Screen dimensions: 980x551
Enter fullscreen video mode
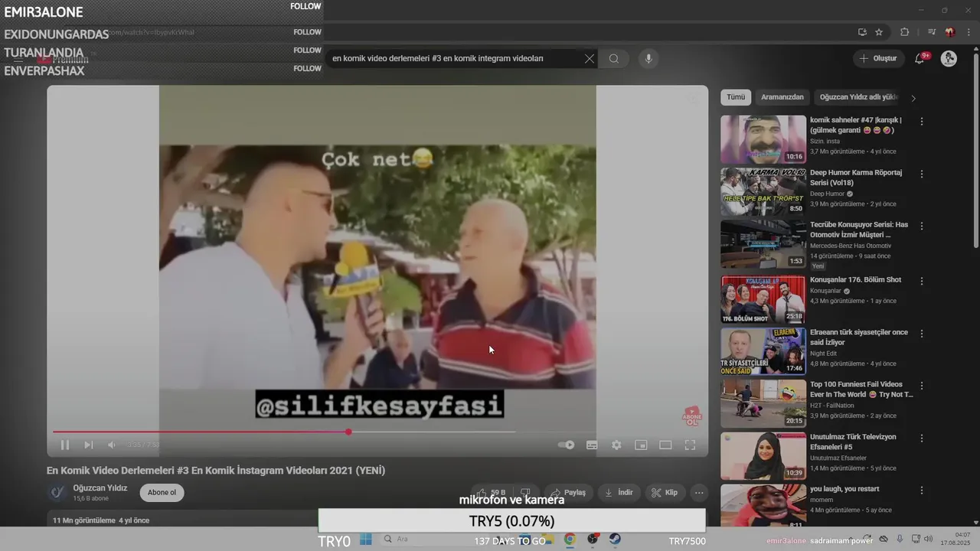[x=690, y=445]
